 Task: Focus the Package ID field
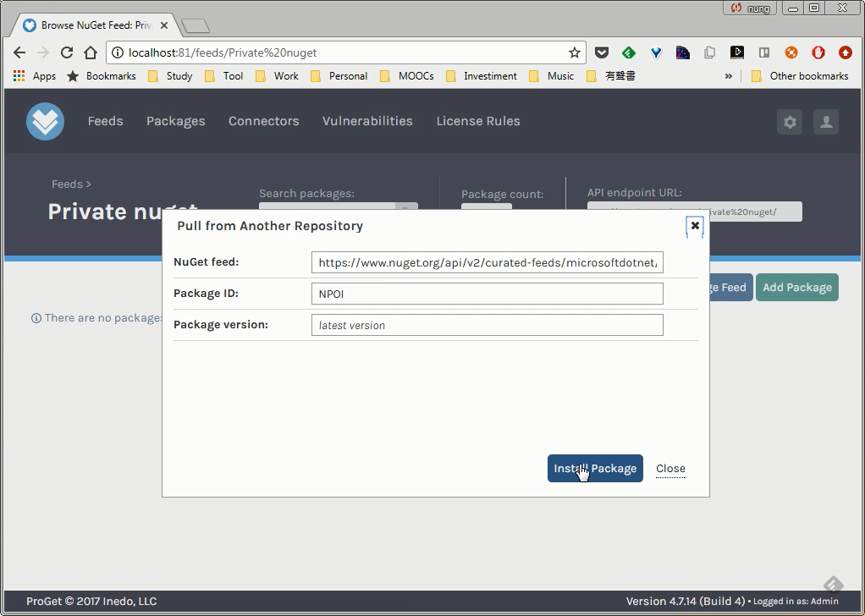click(488, 294)
